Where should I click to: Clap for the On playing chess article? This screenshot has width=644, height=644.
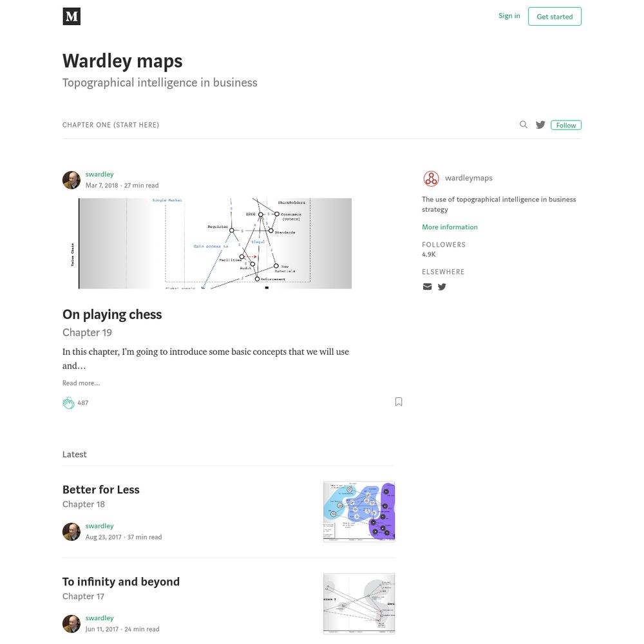click(69, 403)
